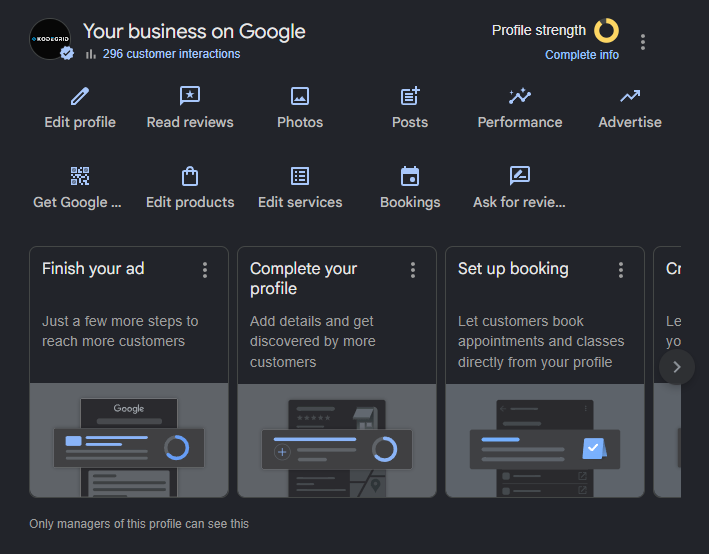Select the Posts label
This screenshot has height=554, width=709.
pyautogui.click(x=410, y=122)
